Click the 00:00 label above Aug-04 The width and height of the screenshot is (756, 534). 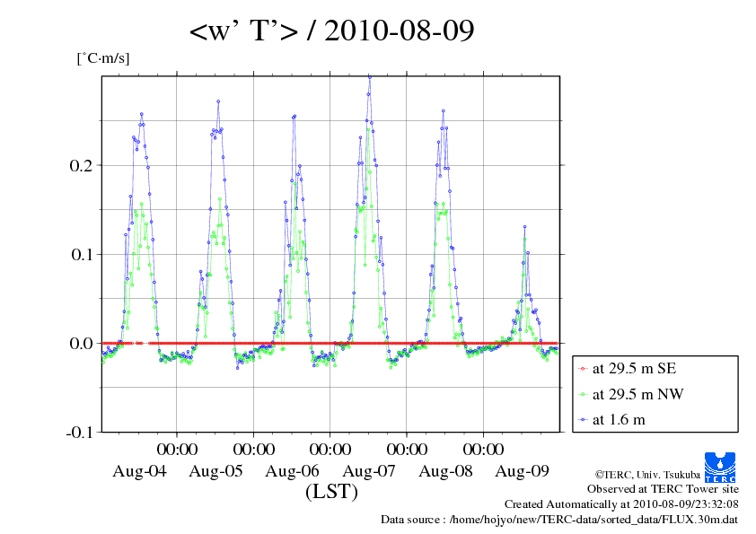click(x=177, y=449)
